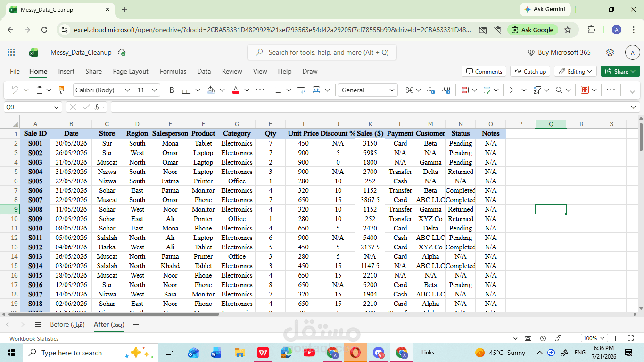Click the Paste clipboard icon

tap(40, 90)
